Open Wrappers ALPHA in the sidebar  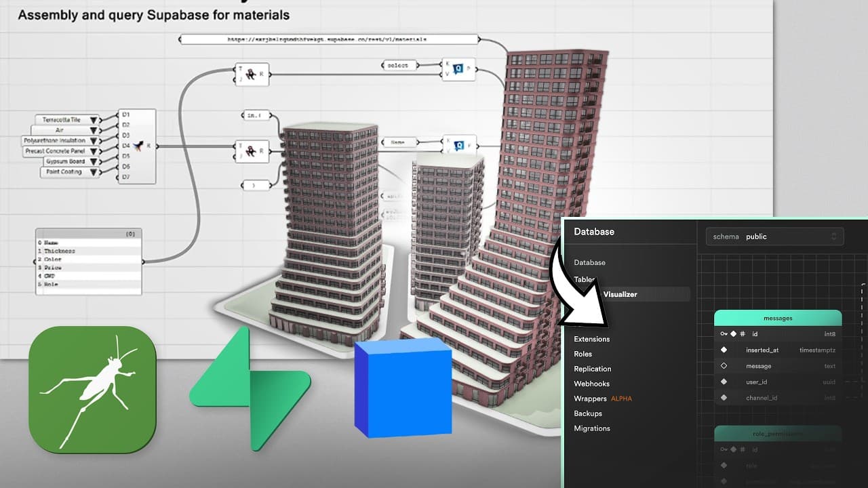(602, 399)
